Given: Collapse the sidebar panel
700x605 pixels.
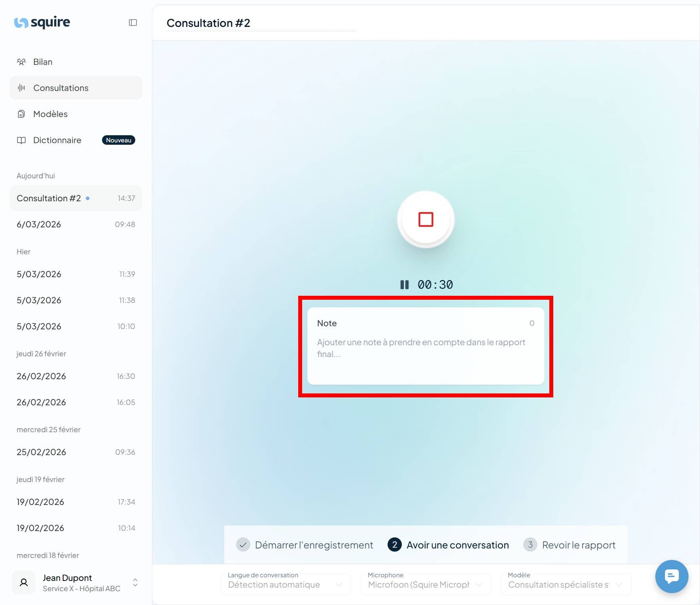Looking at the screenshot, I should [x=133, y=23].
